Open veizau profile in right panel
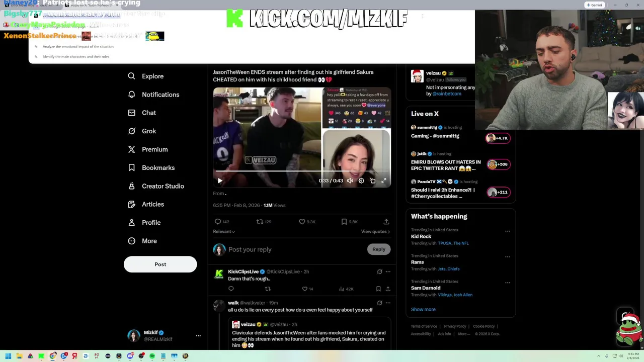Viewport: 644px width, 362px height. (x=433, y=73)
